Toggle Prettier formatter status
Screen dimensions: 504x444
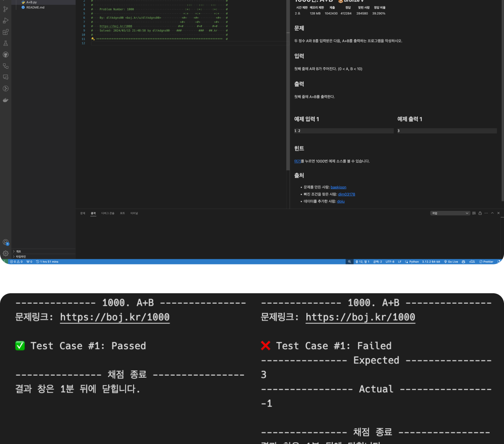486,262
